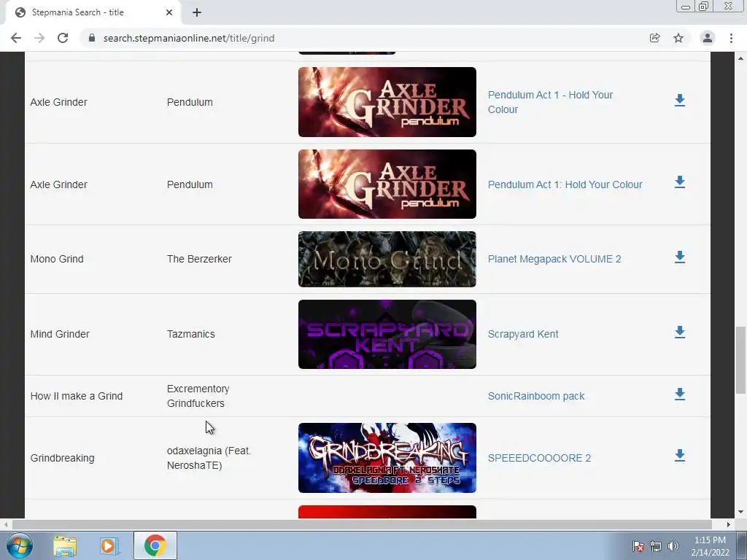Select How II make a Grind title

(x=76, y=396)
